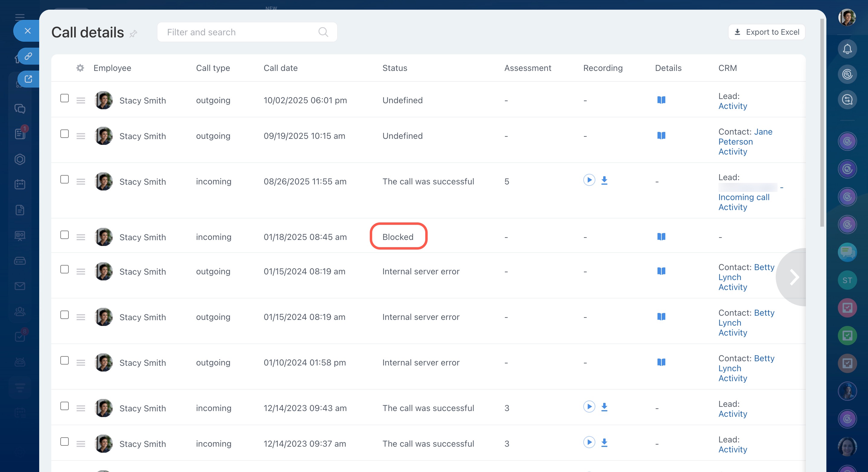Open row actions menu for 12/14/2023 09:37 am call

[81, 444]
